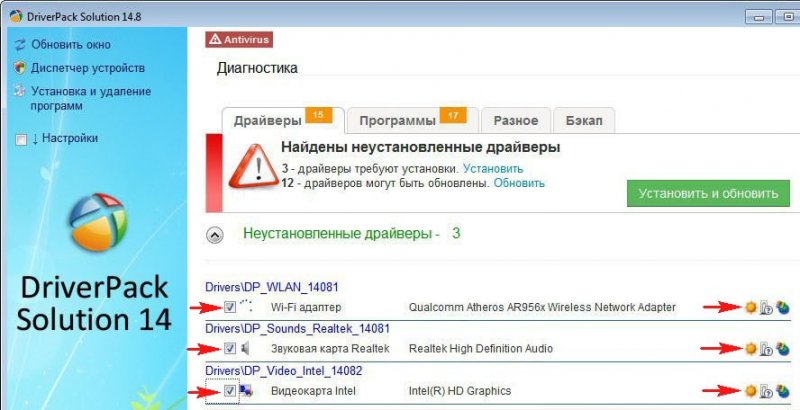The width and height of the screenshot is (800, 410).
Task: Click the globe icon in Intel HD Graphics row
Action: (x=783, y=391)
